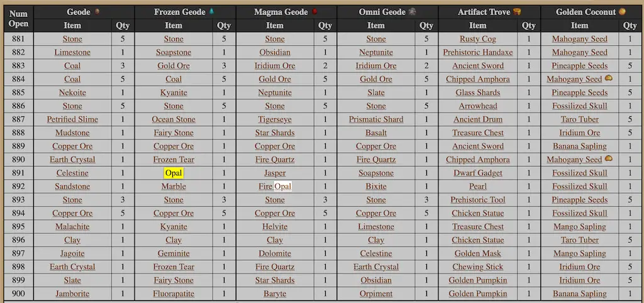Click the Artifact Trove chest icon
644x303 pixels.
(517, 12)
